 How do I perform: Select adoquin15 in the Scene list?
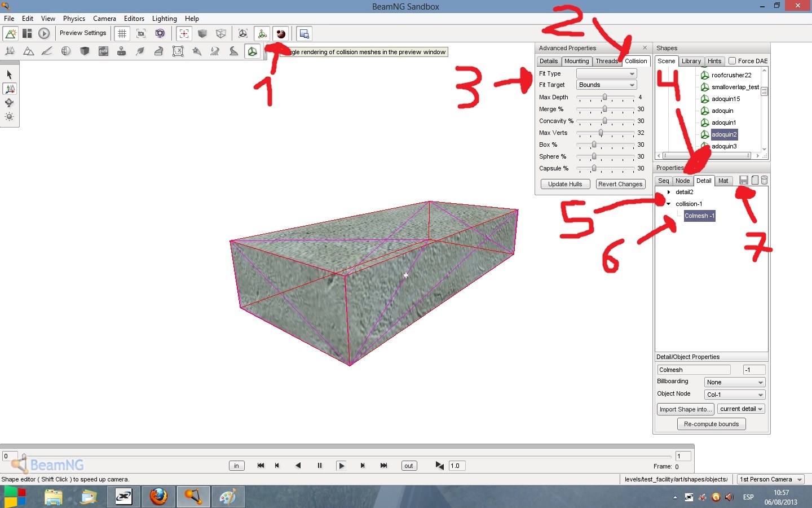point(726,99)
